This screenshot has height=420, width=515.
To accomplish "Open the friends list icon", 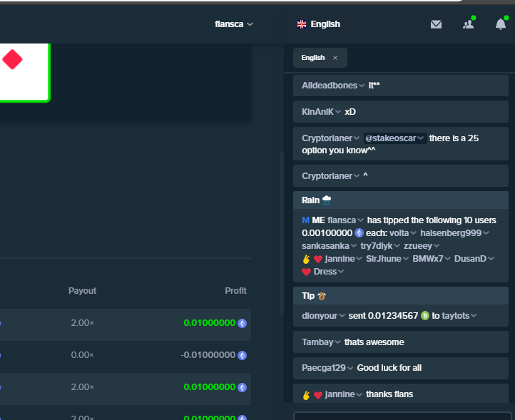I will (x=469, y=24).
